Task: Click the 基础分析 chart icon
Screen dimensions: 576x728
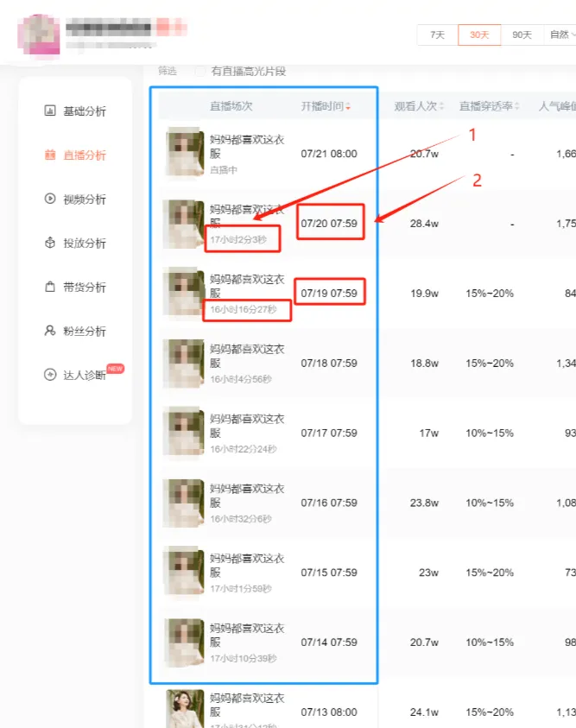Action: tap(50, 111)
